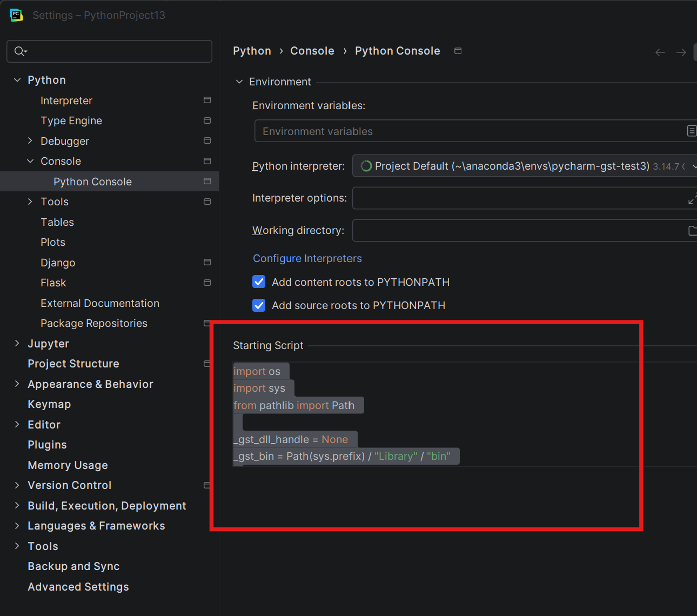Open Keymap settings page
This screenshot has width=697, height=616.
(49, 405)
